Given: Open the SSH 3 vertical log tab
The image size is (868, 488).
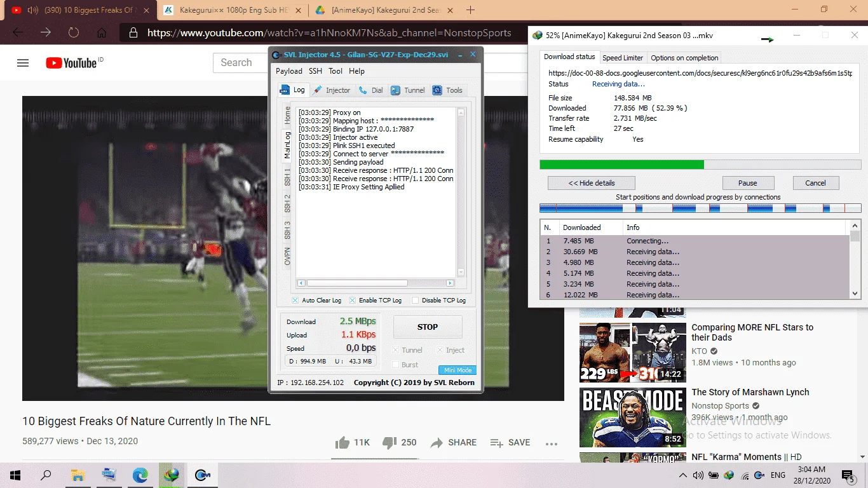Looking at the screenshot, I should tap(287, 230).
